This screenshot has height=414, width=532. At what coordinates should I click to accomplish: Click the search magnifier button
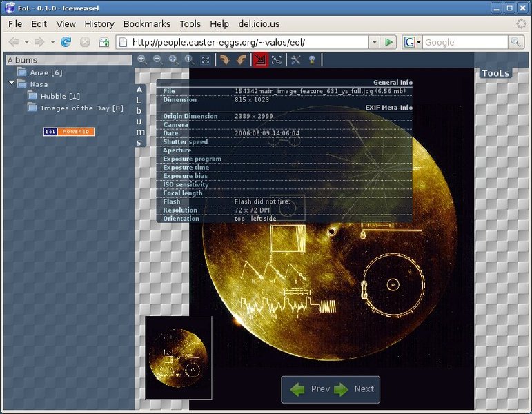pos(515,42)
